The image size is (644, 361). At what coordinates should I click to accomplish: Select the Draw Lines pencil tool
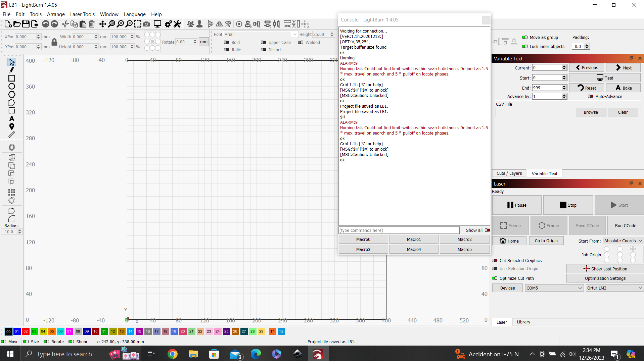click(12, 70)
